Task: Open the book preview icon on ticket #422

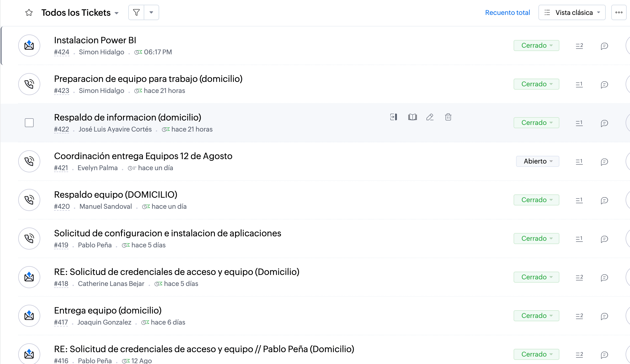Action: point(412,117)
